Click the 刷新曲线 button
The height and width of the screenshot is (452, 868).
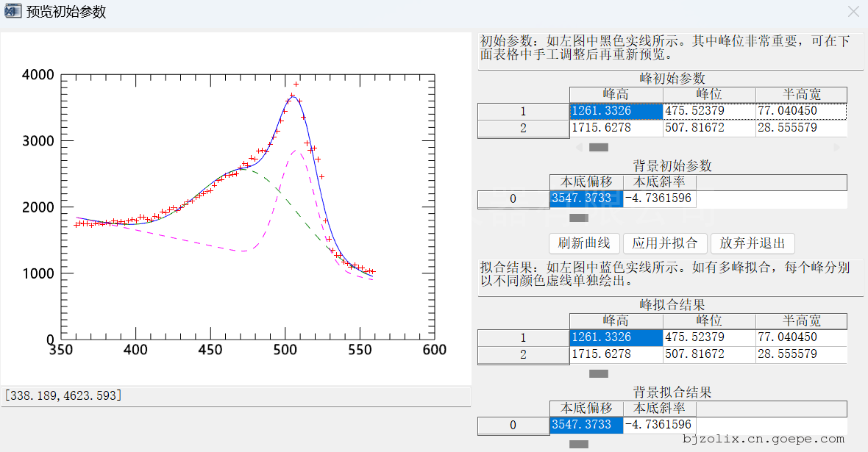click(584, 243)
